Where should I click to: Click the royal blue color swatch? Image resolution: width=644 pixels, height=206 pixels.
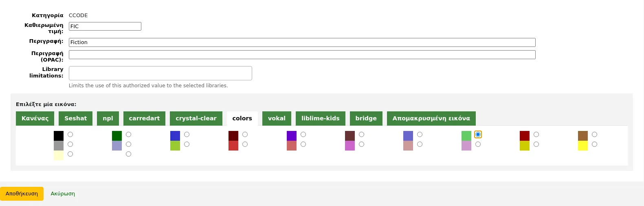pos(175,136)
